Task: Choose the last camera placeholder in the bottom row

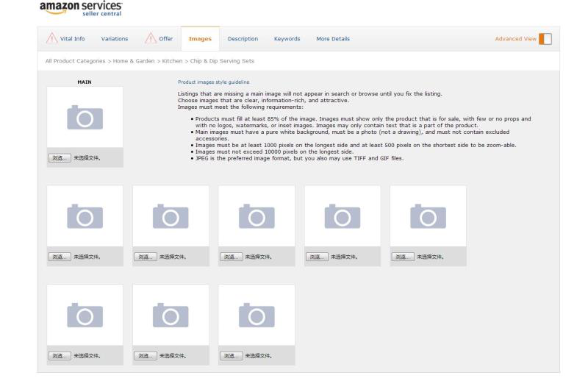Action: (x=257, y=315)
